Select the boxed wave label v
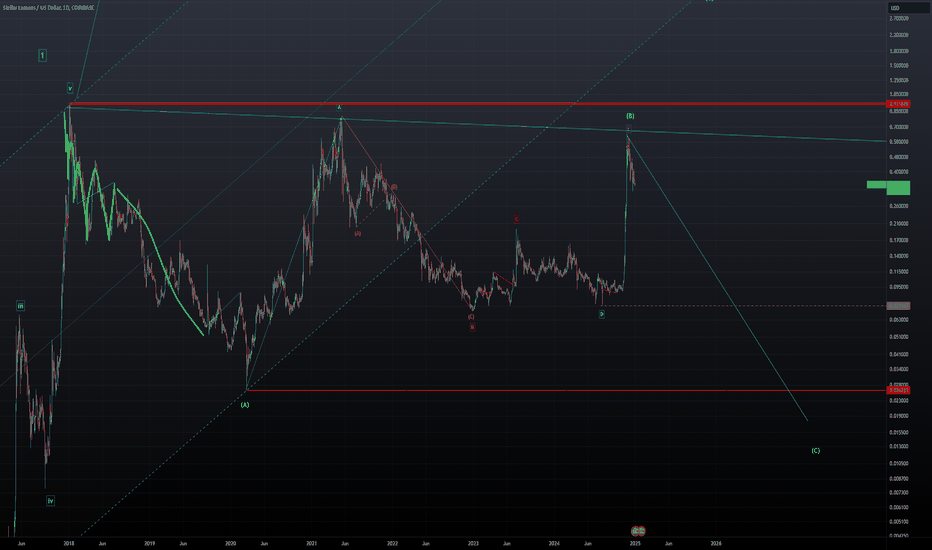Screen dimensions: 932x550 point(70,88)
